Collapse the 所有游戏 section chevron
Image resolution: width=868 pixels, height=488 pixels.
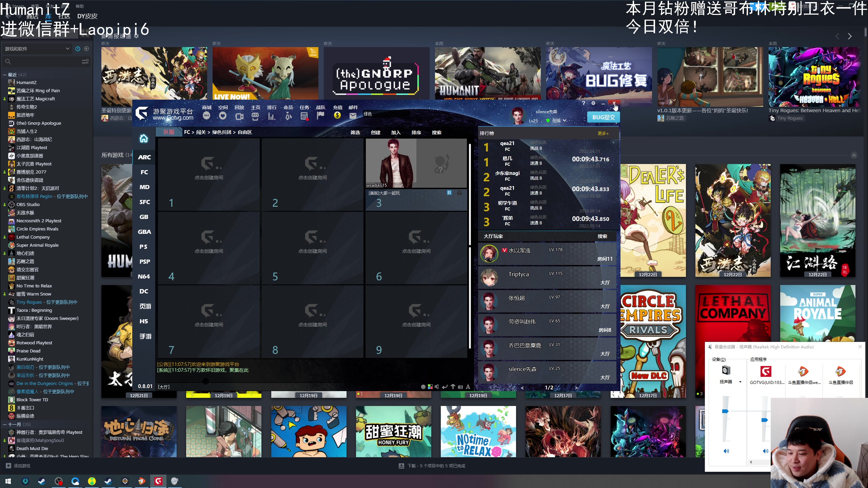point(854,155)
